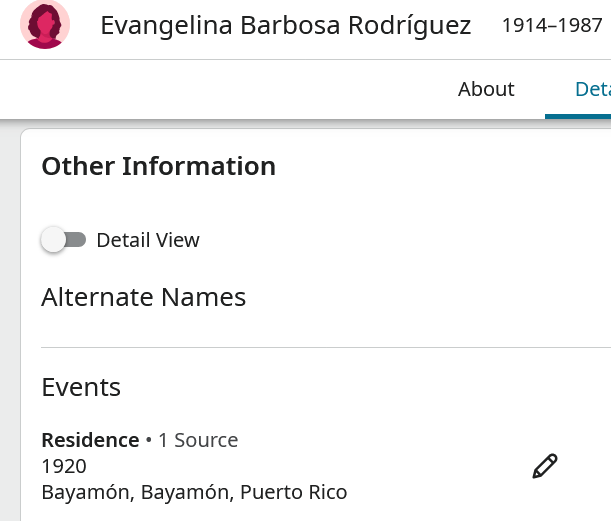Click the Alternate Names section heading
Viewport: 611px width, 521px height.
coord(143,297)
